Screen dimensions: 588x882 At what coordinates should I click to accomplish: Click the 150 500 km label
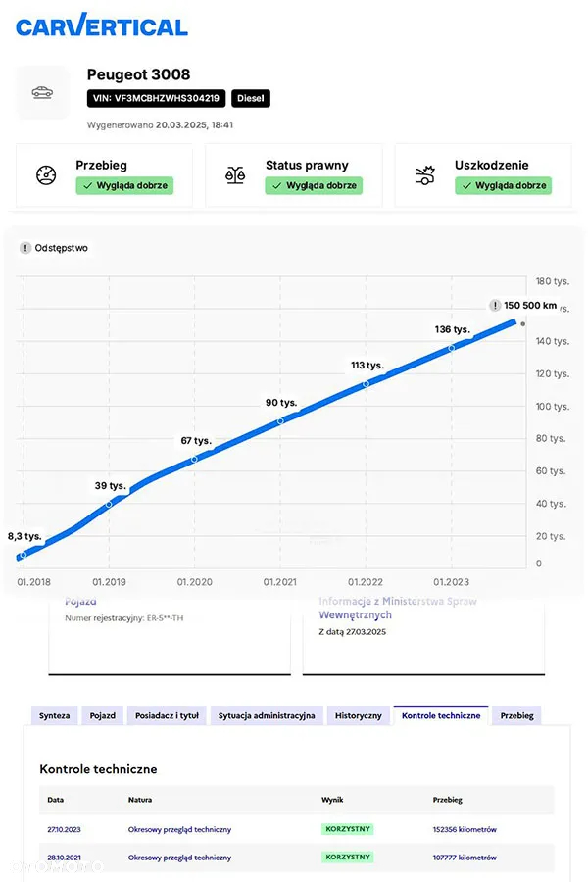pos(530,306)
